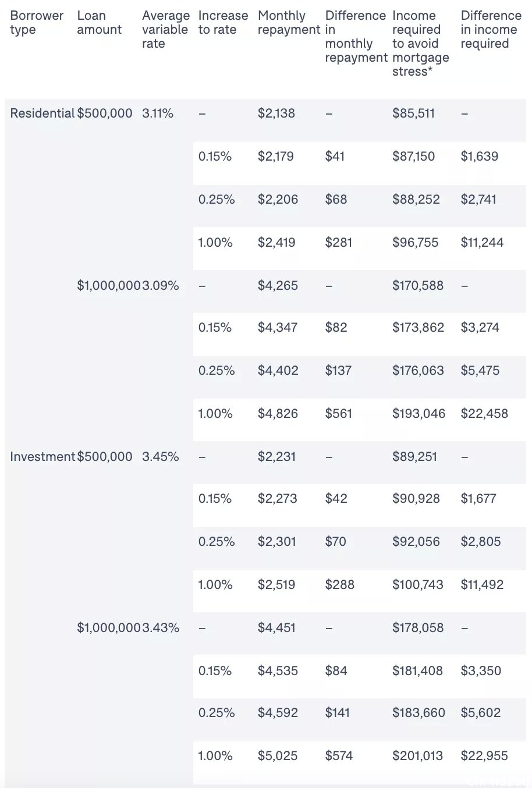Click the $11,244 difference in income cell
This screenshot has width=532, height=788.
click(x=482, y=243)
